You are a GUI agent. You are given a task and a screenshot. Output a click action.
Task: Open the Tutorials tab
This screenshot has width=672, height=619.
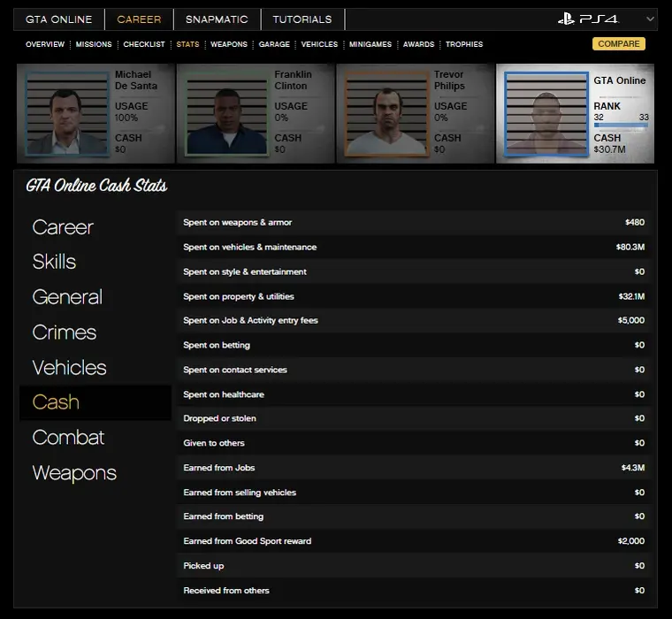302,19
